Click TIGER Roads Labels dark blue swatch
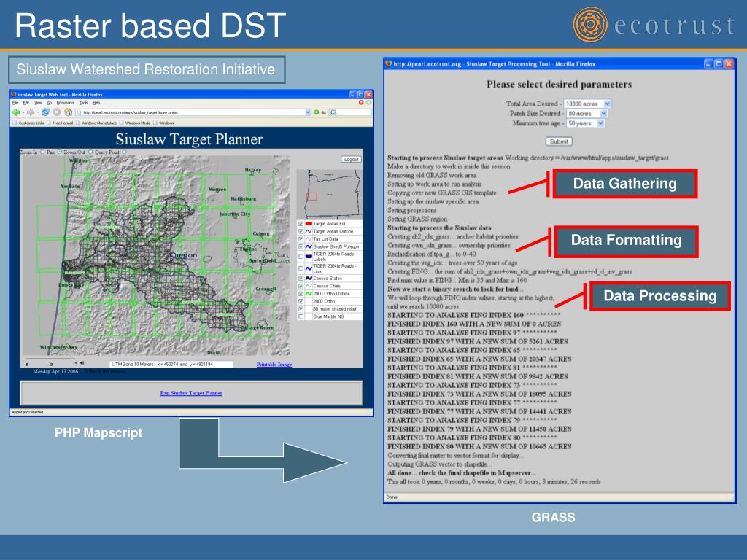 (x=309, y=256)
